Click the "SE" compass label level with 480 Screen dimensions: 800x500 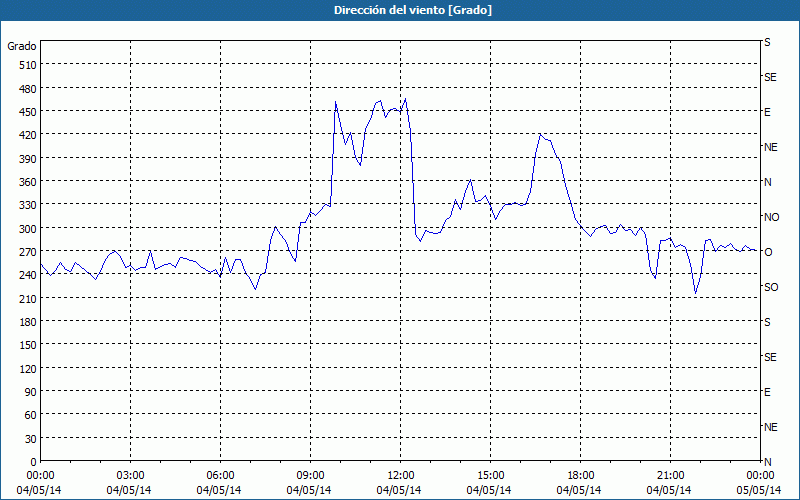pyautogui.click(x=770, y=77)
